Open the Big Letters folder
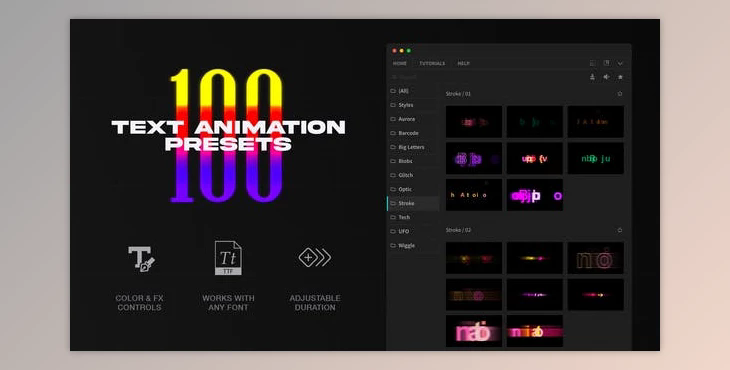The image size is (730, 370). (413, 147)
